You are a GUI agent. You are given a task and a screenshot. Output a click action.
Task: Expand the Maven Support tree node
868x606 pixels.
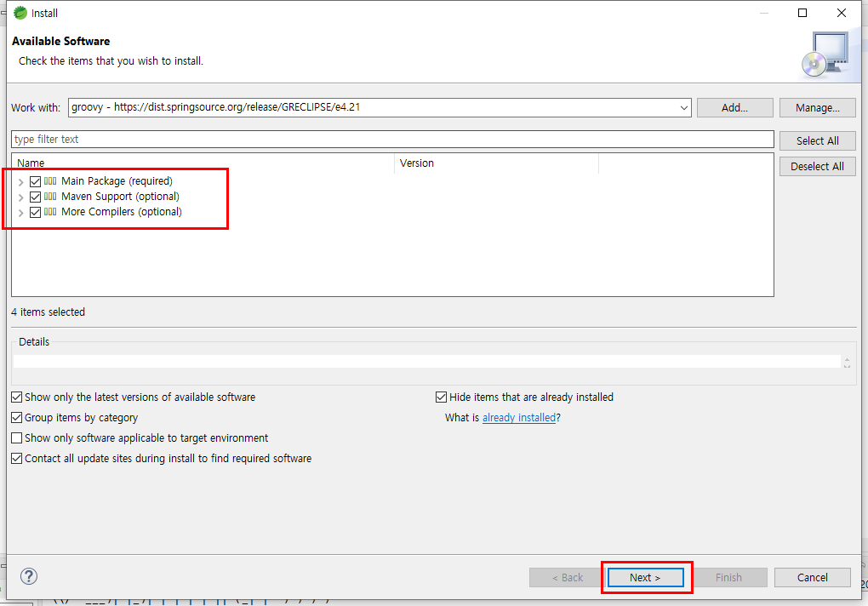(20, 197)
